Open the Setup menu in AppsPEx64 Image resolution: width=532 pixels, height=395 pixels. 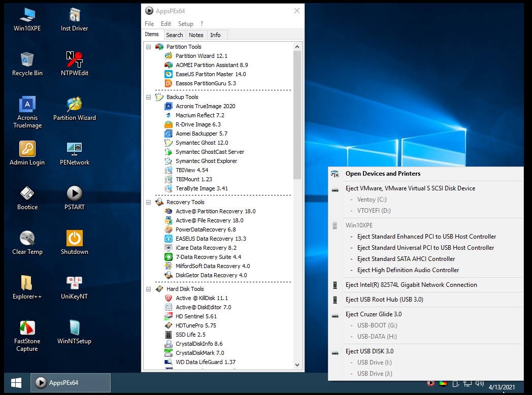pos(186,24)
